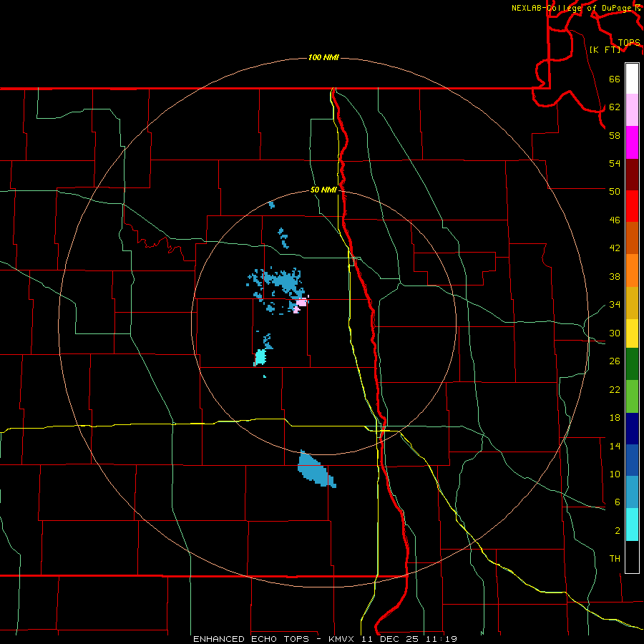Click the "34" legend value
644x644 pixels.
(x=615, y=305)
